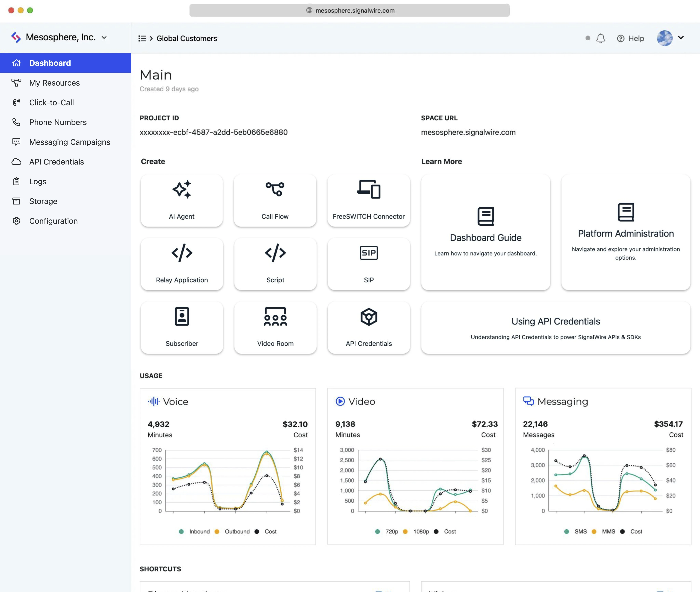Viewport: 700px width, 592px height.
Task: Go to Phone Numbers in sidebar
Action: coord(58,122)
